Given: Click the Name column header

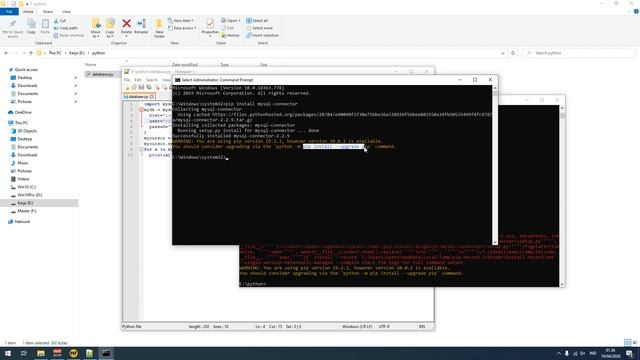Looking at the screenshot, I should (91, 64).
